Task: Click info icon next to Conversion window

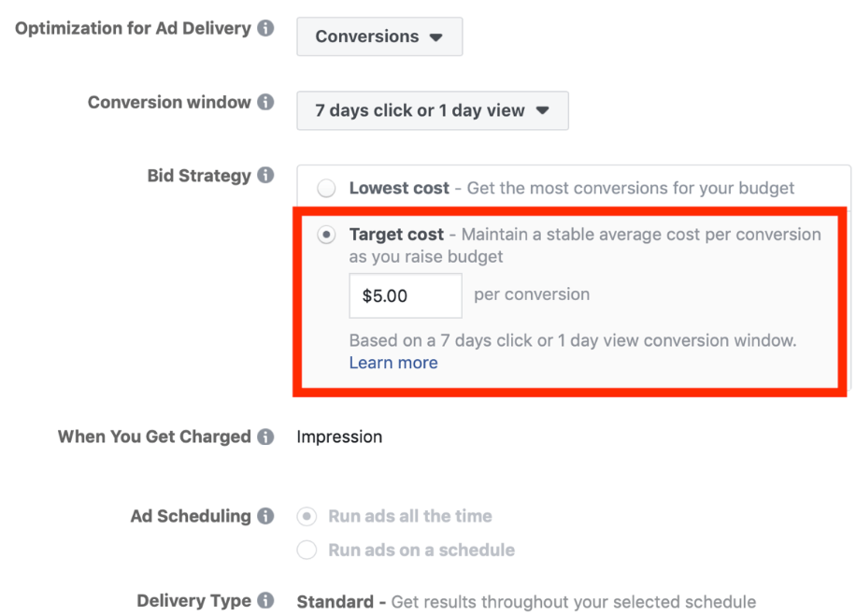Action: click(x=266, y=103)
